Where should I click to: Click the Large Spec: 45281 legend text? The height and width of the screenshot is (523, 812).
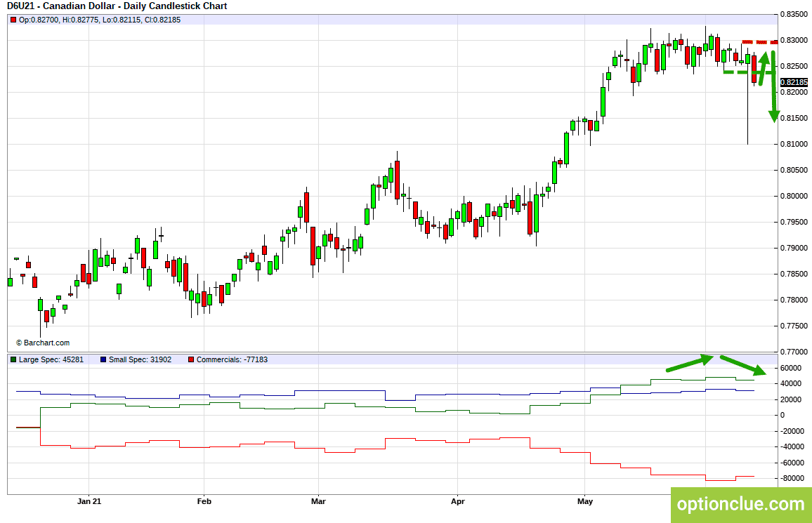coord(51,359)
